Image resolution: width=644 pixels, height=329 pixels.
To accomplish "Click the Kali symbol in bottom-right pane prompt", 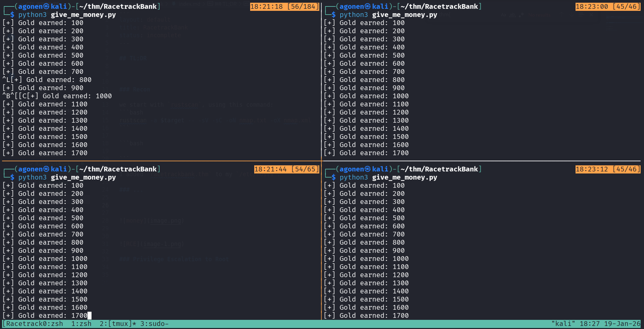I will (368, 169).
